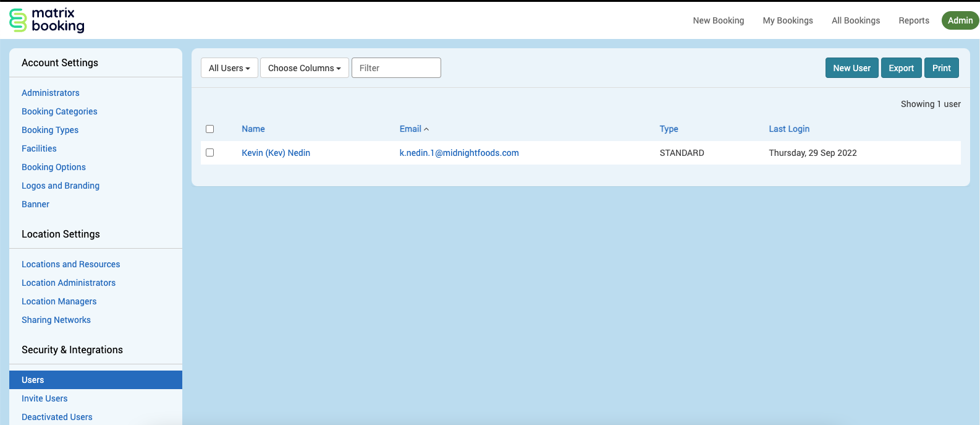Screen dimensions: 980x425
Task: Open the Reports page
Action: coord(913,20)
